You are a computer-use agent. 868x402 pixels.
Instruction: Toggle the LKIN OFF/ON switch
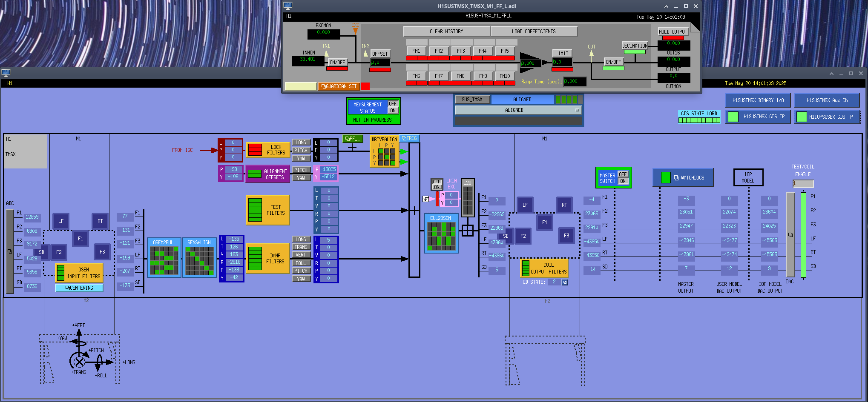tap(437, 184)
